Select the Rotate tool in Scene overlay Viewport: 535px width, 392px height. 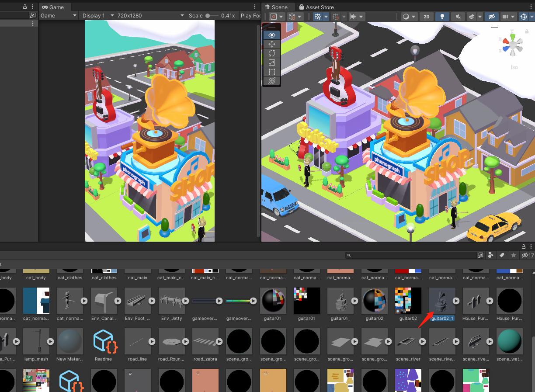tap(271, 53)
